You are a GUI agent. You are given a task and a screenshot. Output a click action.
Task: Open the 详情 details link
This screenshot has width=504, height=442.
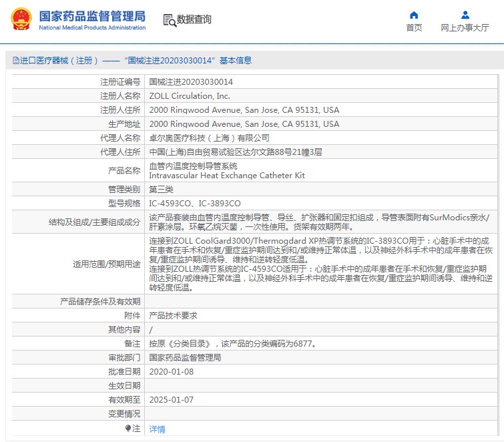coord(157,429)
